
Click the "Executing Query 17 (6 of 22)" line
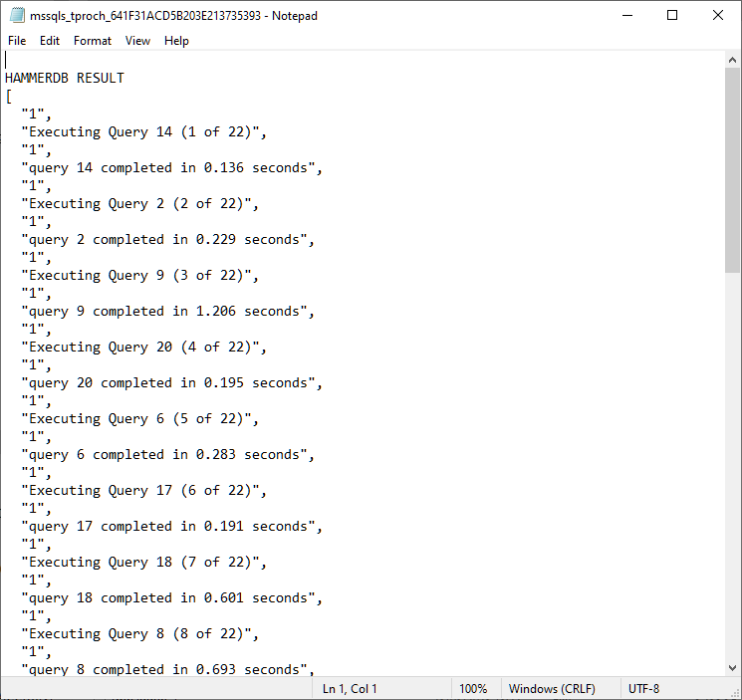point(144,491)
